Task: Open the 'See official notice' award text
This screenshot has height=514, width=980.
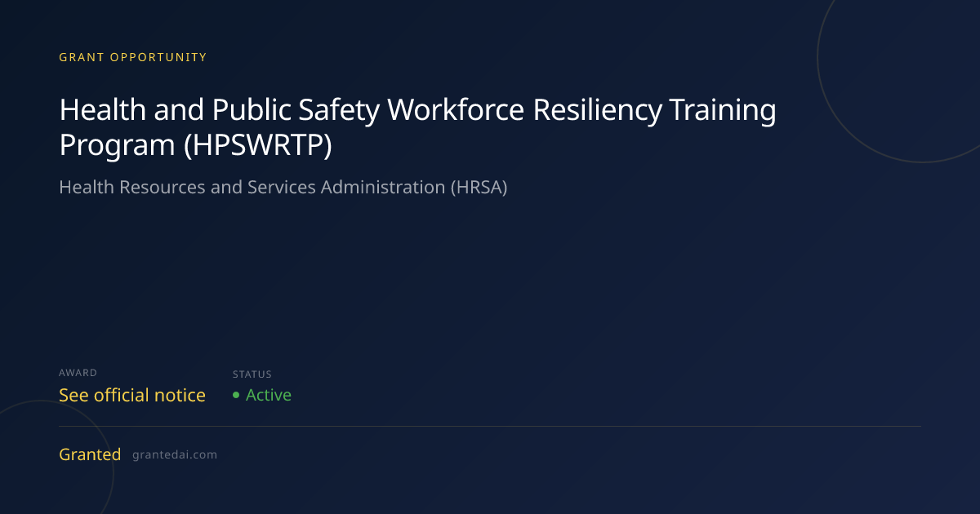Action: pyautogui.click(x=132, y=395)
